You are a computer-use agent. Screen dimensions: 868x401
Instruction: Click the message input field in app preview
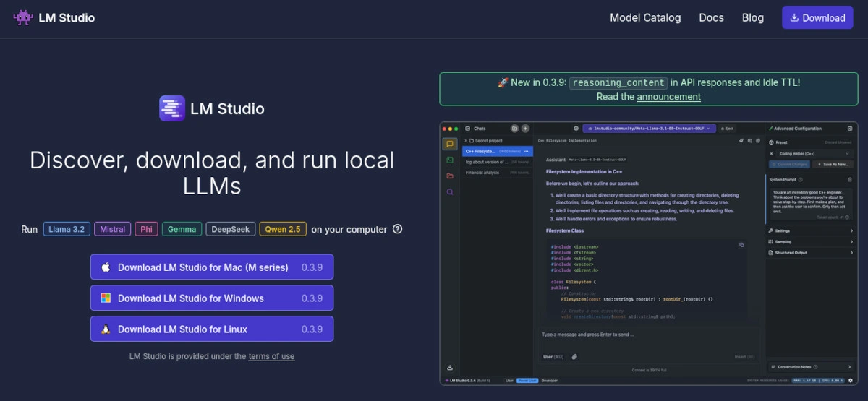644,335
